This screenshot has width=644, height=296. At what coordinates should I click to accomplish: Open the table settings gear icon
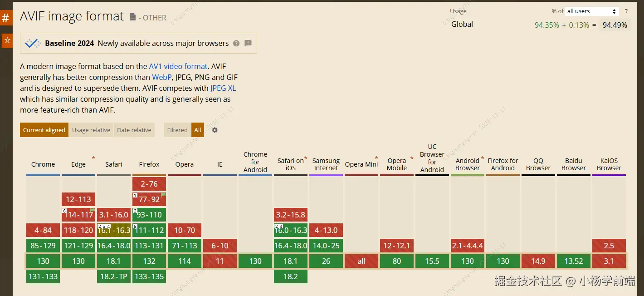215,130
